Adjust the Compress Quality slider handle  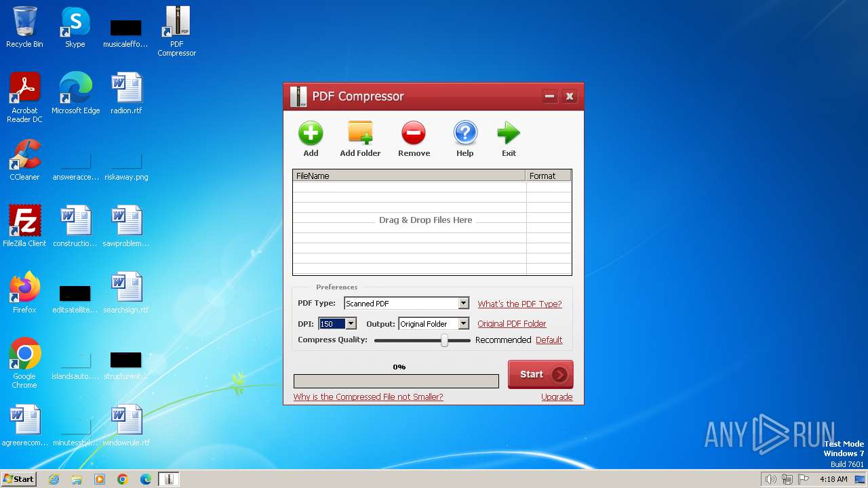coord(444,340)
